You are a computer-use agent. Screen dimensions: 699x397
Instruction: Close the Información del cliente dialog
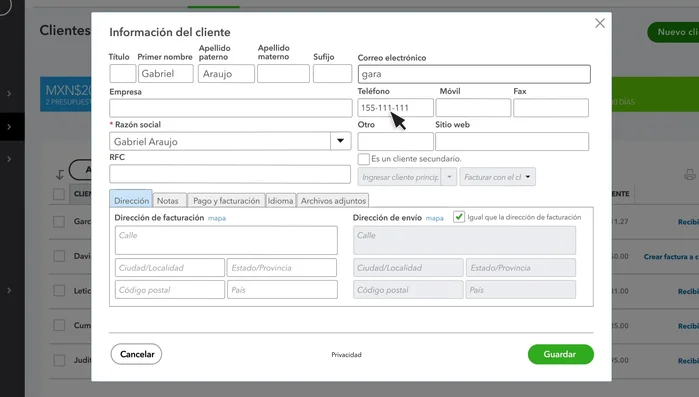pos(600,23)
